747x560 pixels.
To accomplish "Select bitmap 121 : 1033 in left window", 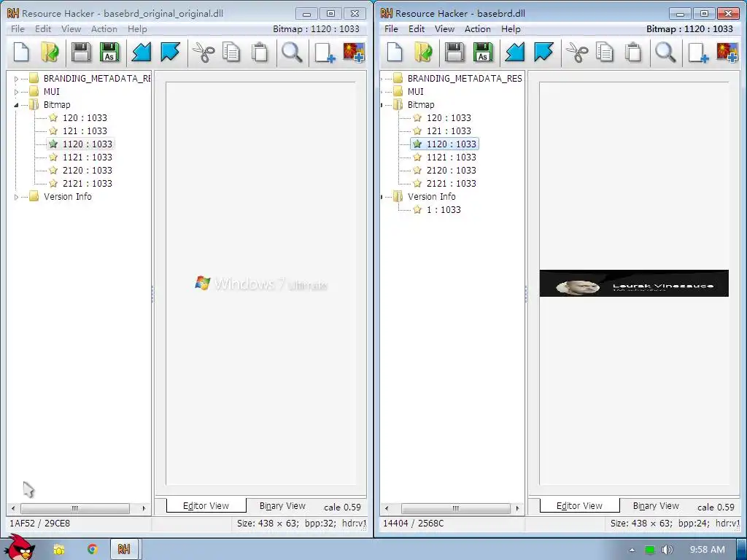I will [85, 131].
